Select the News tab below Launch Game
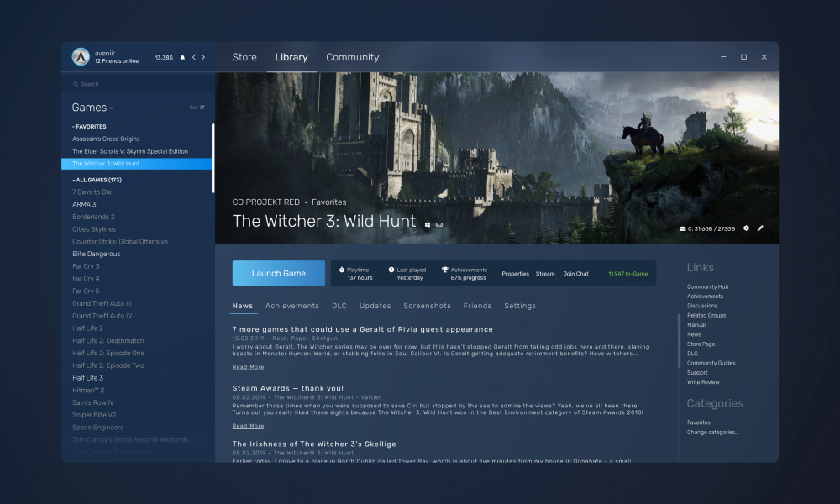840x504 pixels. [x=243, y=306]
